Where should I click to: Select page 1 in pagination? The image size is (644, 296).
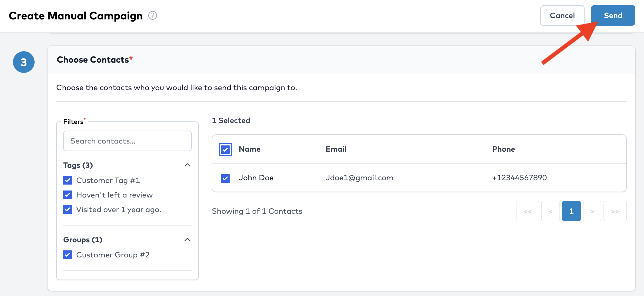tap(571, 211)
